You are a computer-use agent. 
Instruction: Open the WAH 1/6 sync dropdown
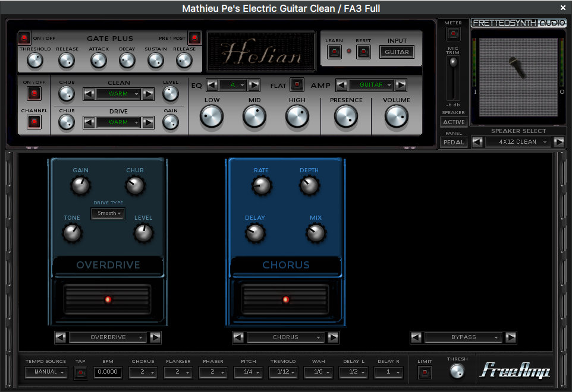click(x=319, y=372)
